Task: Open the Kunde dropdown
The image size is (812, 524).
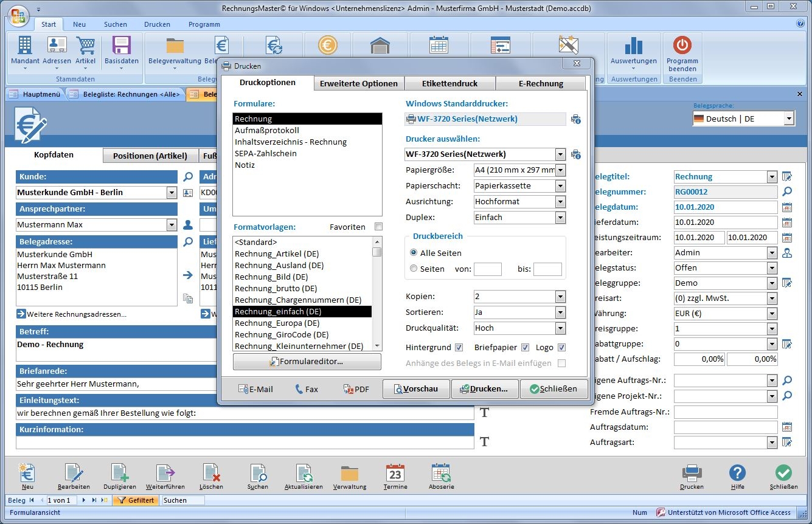Action: [172, 193]
